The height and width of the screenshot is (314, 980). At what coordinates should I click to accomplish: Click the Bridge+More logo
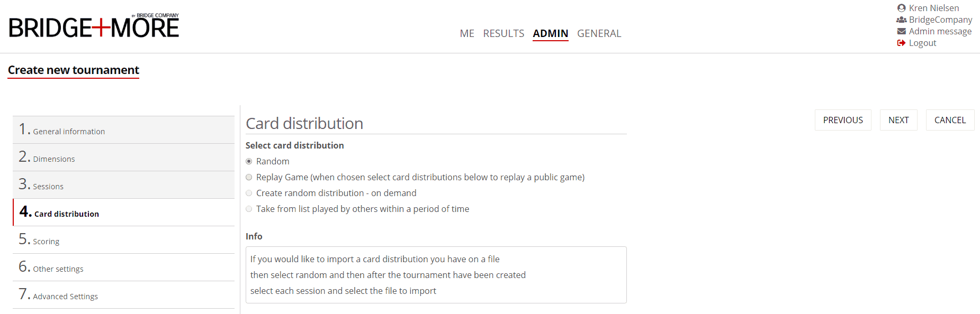(x=94, y=27)
